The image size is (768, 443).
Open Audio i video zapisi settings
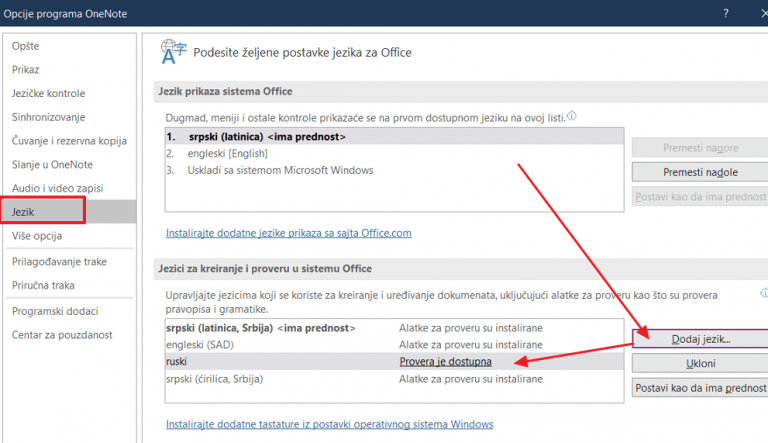pos(57,188)
